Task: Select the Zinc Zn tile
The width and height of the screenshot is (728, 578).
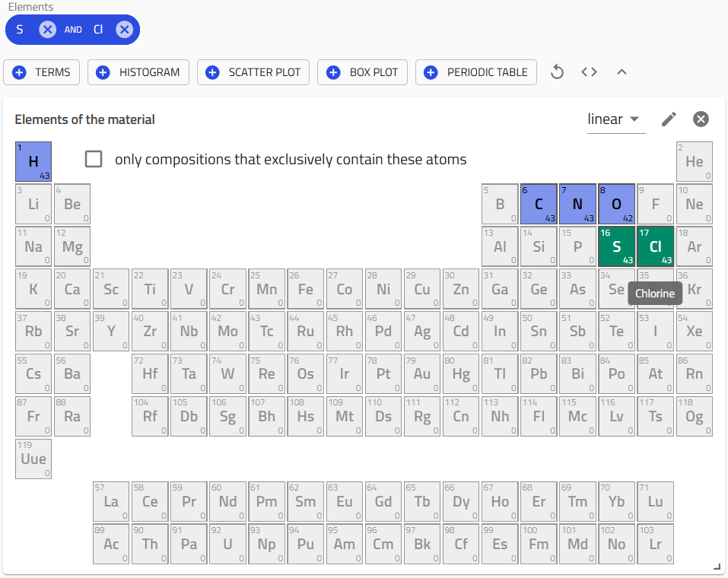Action: [x=461, y=289]
